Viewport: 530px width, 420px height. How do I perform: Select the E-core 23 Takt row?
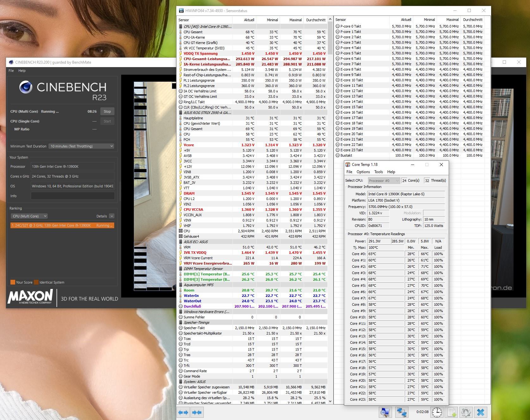[409, 150]
